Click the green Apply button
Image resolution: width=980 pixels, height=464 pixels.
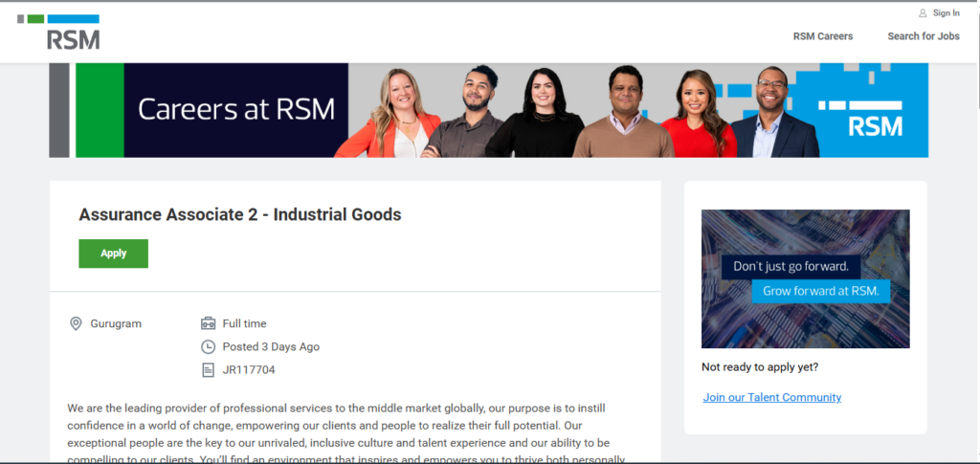113,254
